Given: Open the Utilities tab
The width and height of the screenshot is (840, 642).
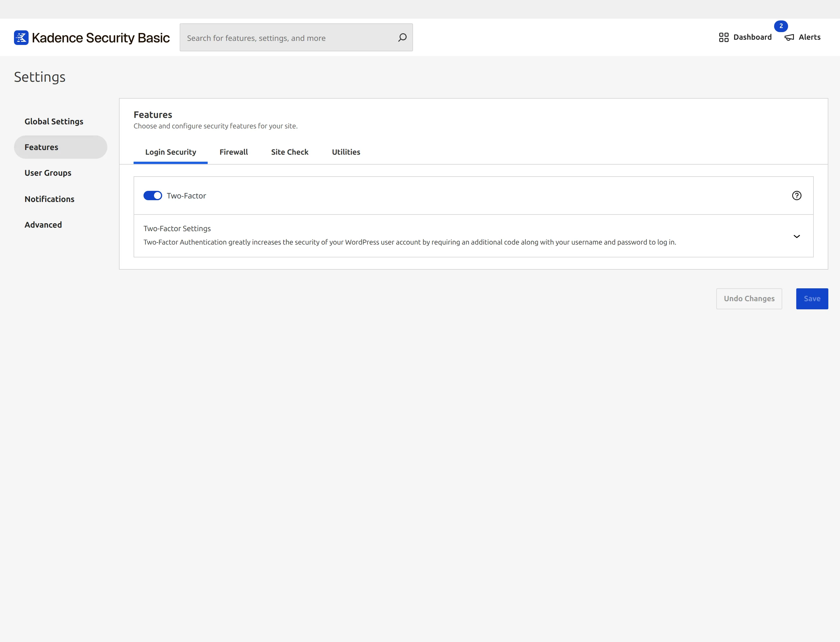Looking at the screenshot, I should (x=346, y=152).
